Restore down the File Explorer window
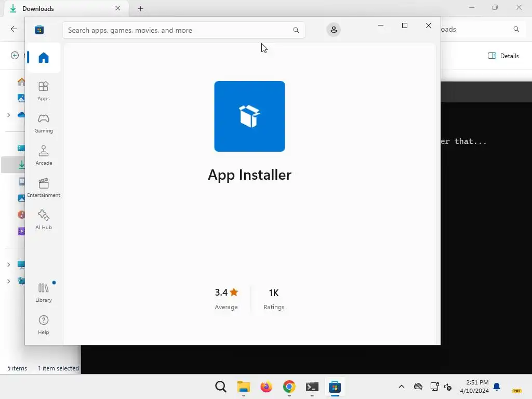This screenshot has height=399, width=532. [x=495, y=7]
